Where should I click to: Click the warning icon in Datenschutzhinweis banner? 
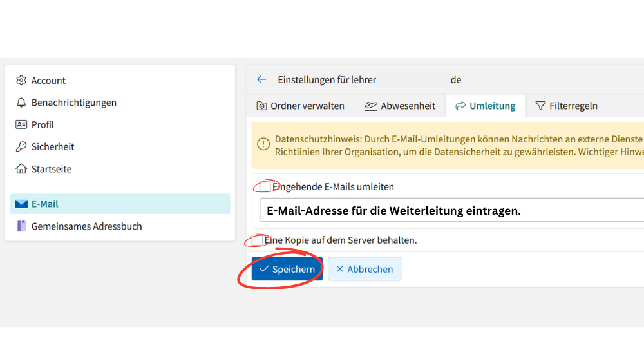click(x=263, y=144)
